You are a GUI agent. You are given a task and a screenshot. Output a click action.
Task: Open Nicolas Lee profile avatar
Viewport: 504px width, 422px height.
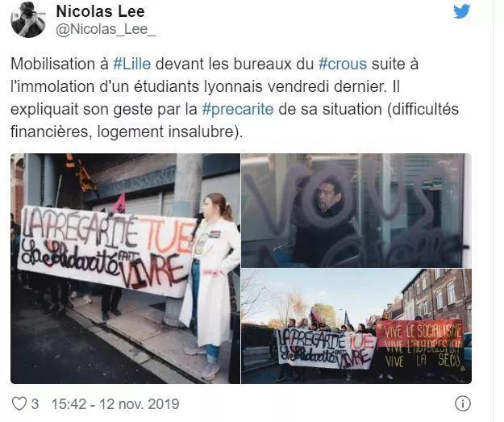(28, 19)
